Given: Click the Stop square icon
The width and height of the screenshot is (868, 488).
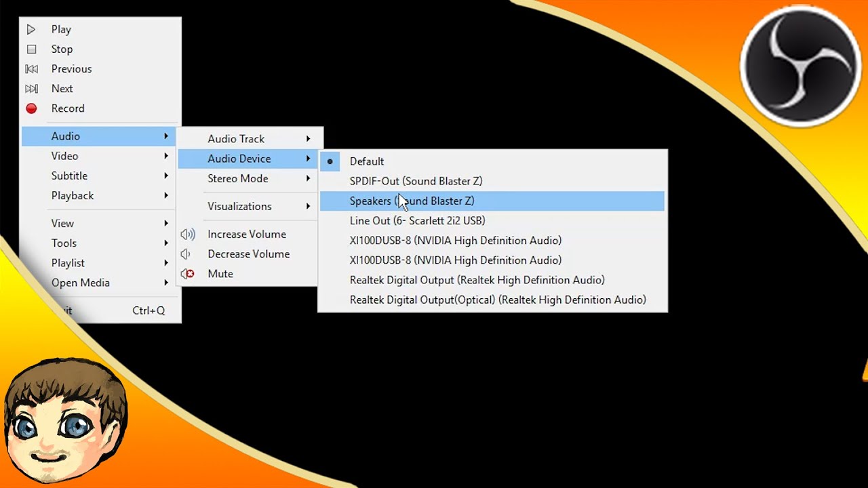Looking at the screenshot, I should tap(31, 49).
